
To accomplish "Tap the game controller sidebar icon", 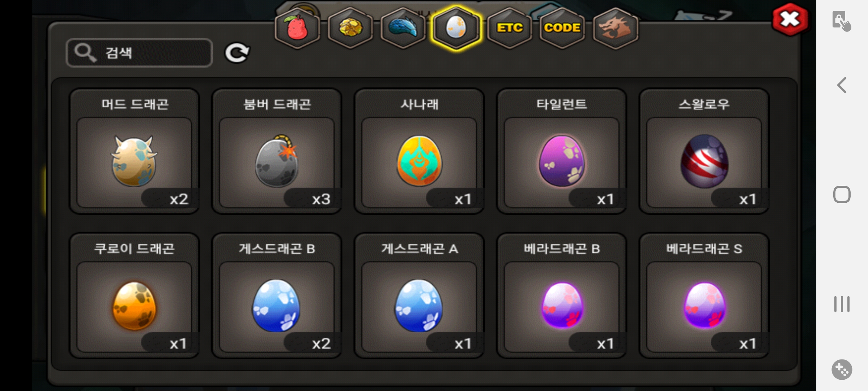I will (x=842, y=370).
